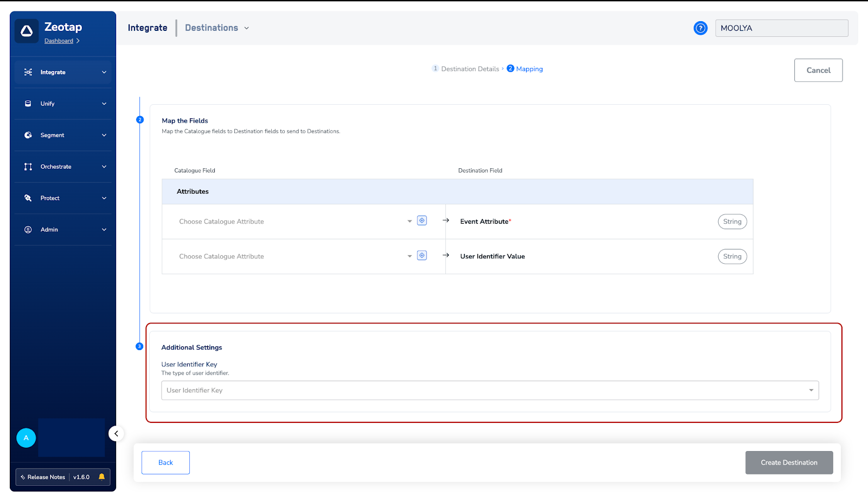Image resolution: width=868 pixels, height=501 pixels.
Task: Click the Event Attribute destination field label
Action: point(486,221)
